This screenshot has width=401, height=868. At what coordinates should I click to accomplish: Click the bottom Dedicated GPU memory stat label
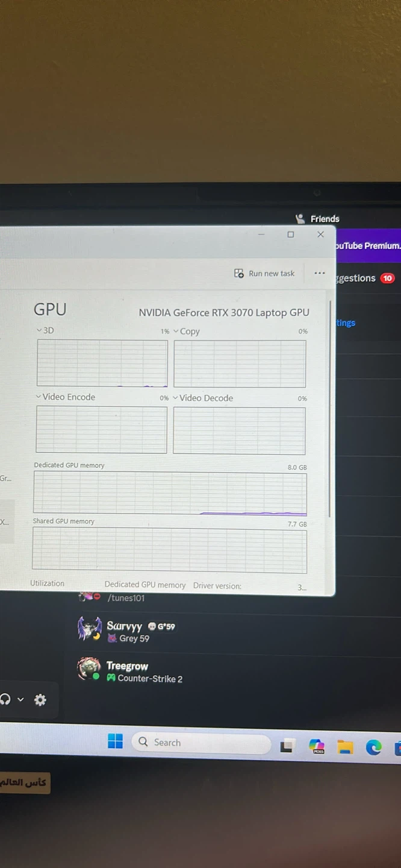point(145,585)
